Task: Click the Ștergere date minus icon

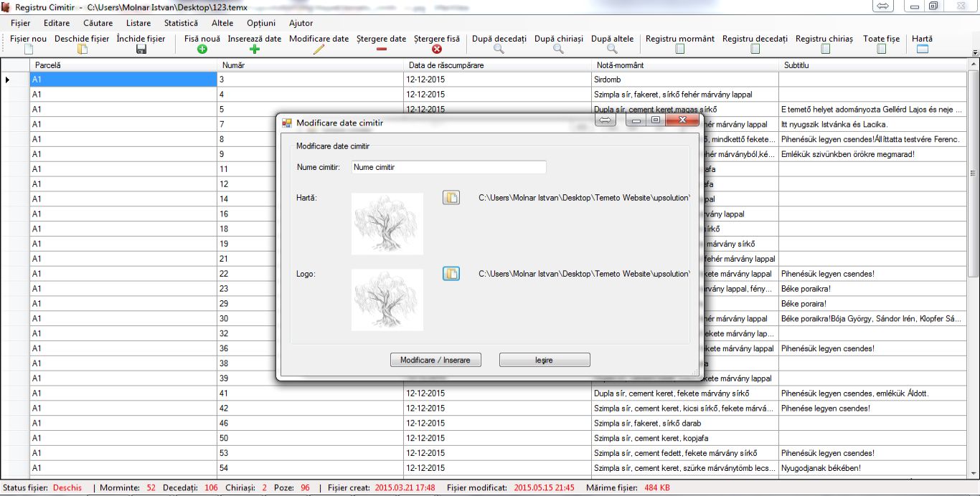Action: point(382,49)
